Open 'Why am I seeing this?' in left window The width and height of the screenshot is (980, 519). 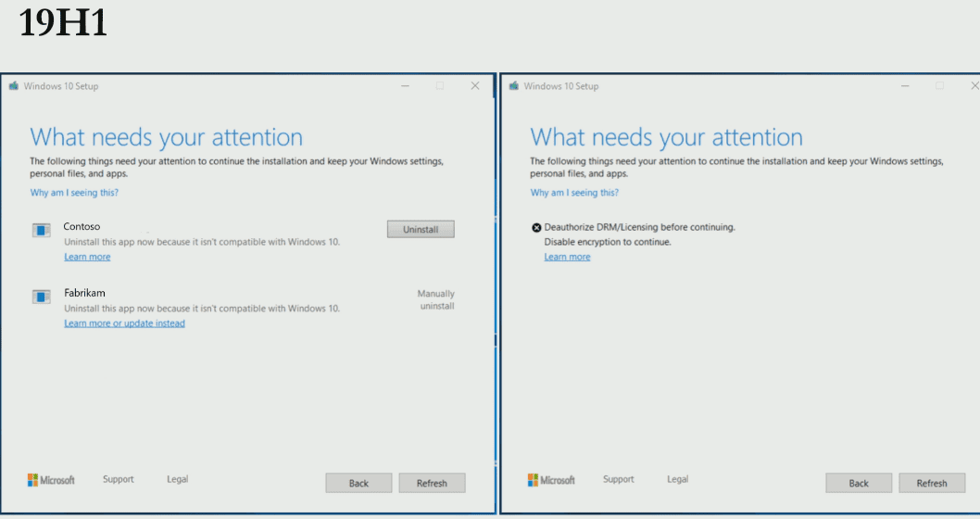74,193
